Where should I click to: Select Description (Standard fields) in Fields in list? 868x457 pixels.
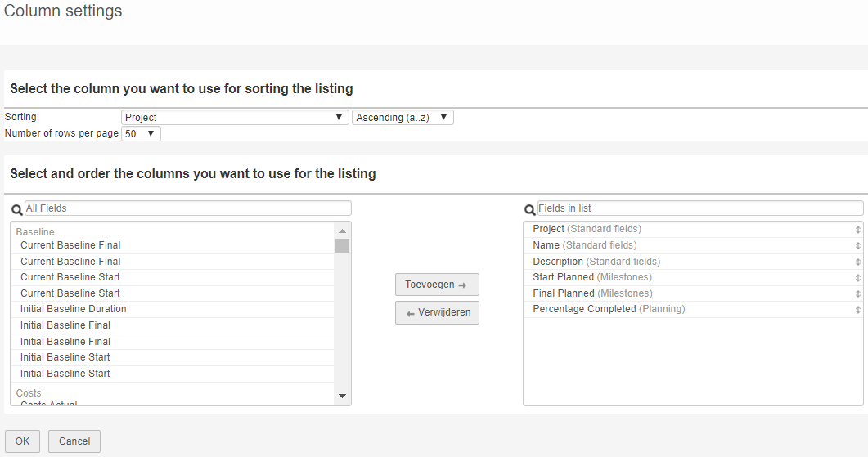[x=693, y=261]
